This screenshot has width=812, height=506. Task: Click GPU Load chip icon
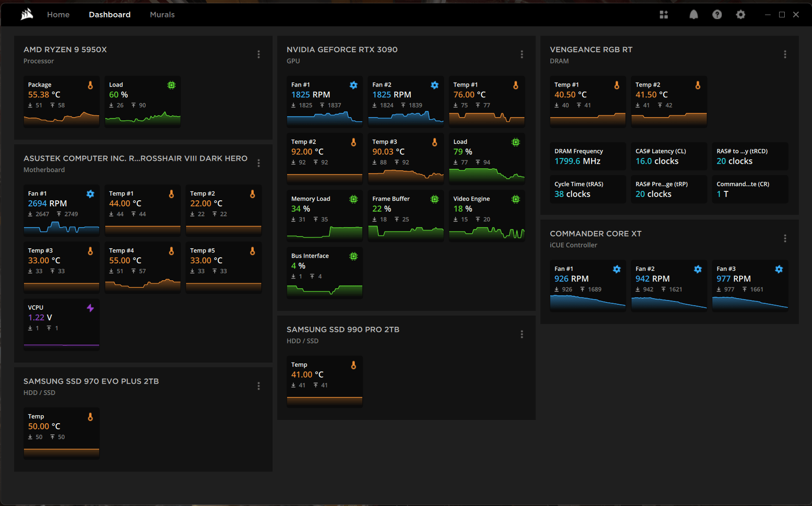(x=515, y=142)
